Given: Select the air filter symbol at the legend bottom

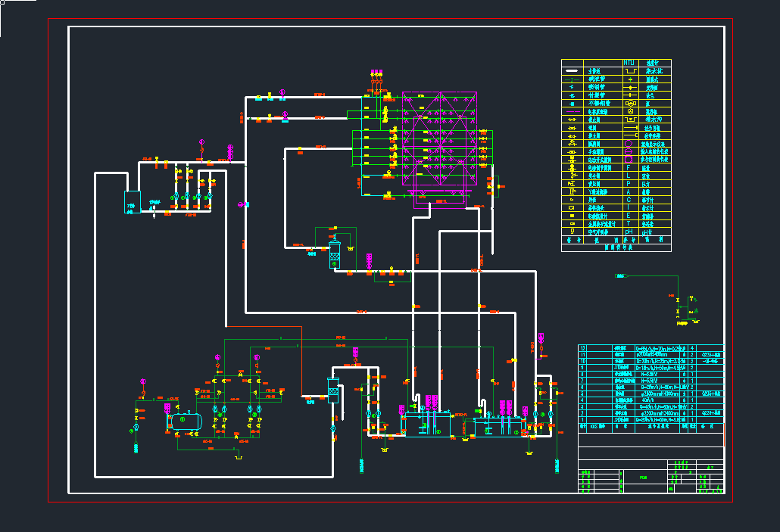Looking at the screenshot, I should tap(572, 229).
